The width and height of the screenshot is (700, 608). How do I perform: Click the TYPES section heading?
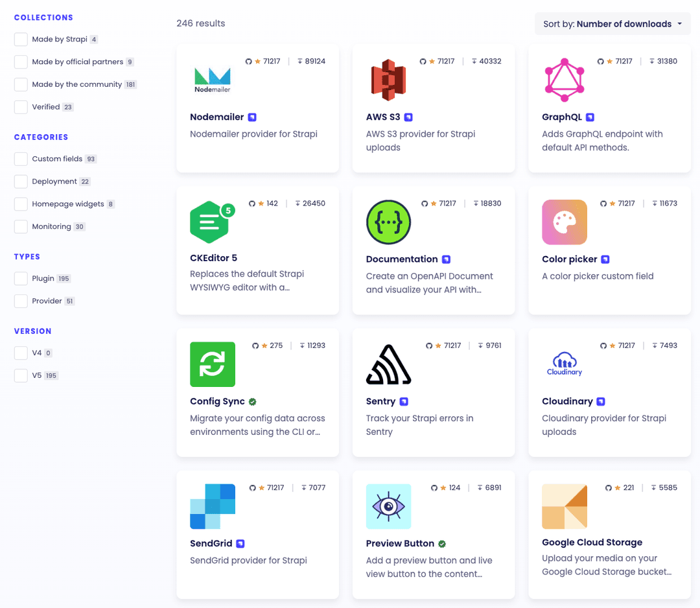(27, 257)
